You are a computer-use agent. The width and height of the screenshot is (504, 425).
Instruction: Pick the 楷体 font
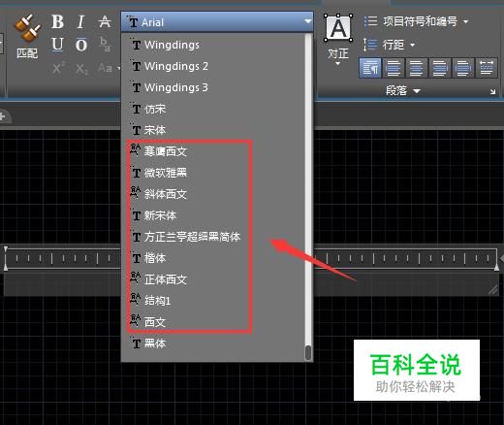tap(213, 258)
